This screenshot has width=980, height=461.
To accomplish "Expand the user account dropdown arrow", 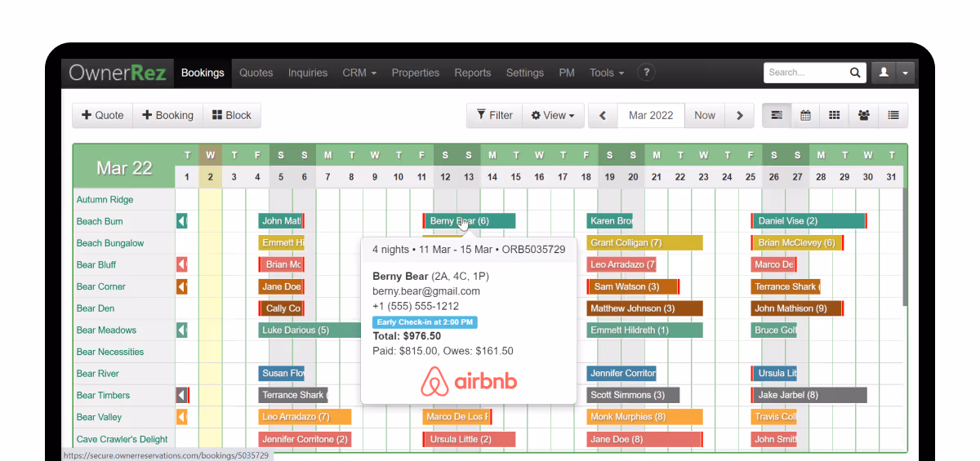I will click(905, 73).
